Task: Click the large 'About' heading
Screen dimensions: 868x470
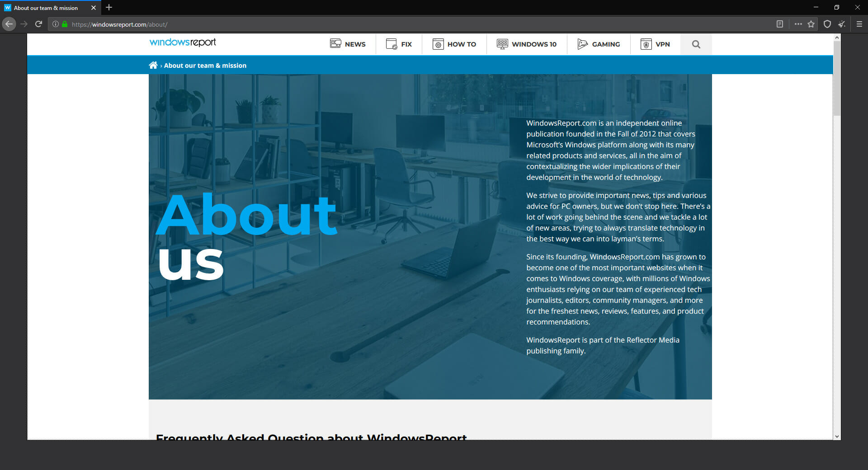Action: [x=247, y=215]
